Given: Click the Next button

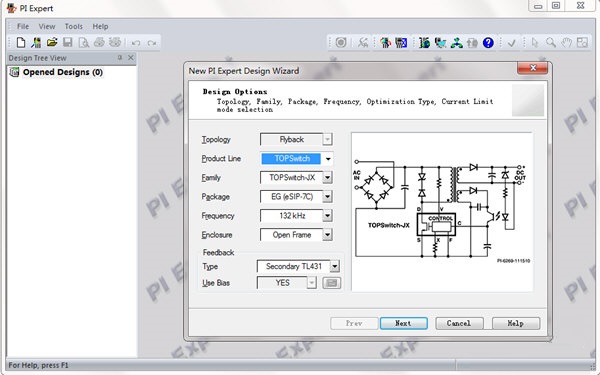Looking at the screenshot, I should [x=404, y=323].
